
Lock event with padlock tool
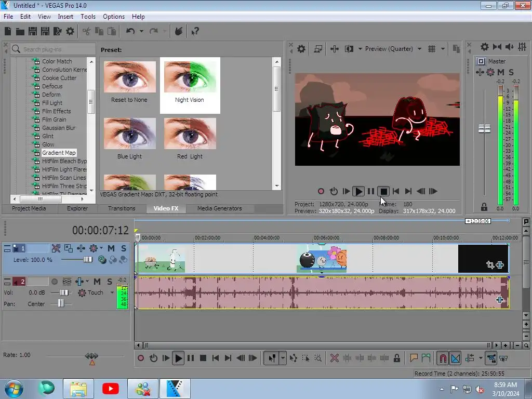pyautogui.click(x=396, y=358)
